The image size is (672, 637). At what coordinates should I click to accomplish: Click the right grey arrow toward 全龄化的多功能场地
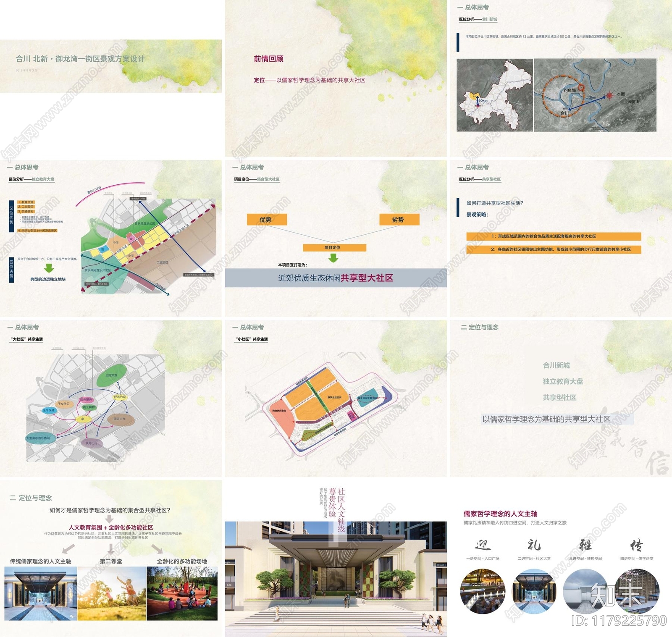157,548
